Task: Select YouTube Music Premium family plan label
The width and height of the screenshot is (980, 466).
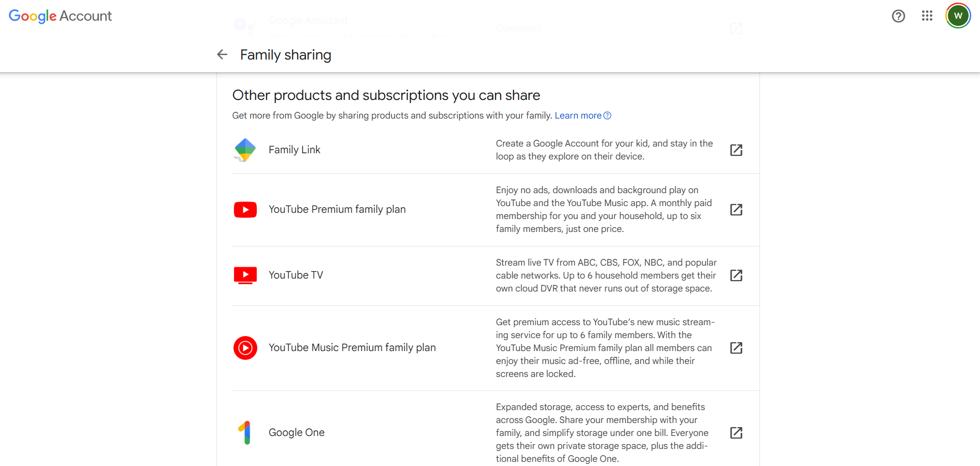Action: 352,348
